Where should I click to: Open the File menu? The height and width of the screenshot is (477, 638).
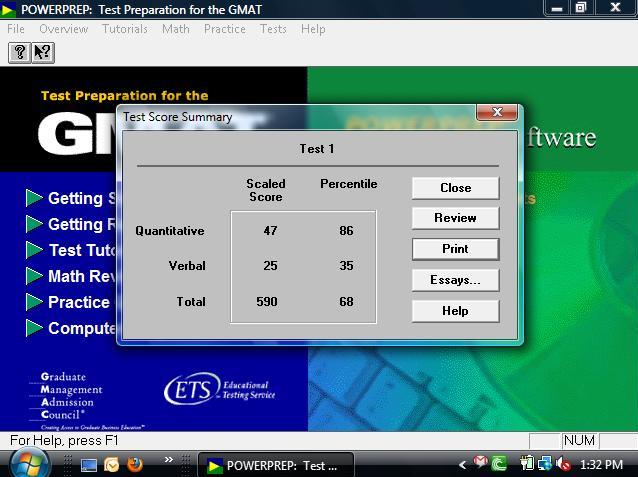pyautogui.click(x=16, y=29)
